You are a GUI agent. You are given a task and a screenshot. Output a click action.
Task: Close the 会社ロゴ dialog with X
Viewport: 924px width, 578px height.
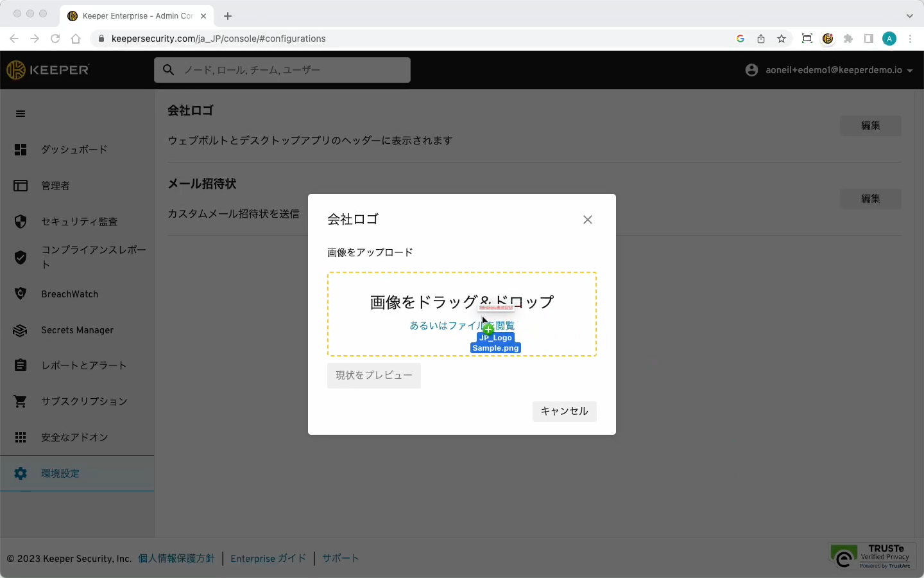pyautogui.click(x=587, y=220)
